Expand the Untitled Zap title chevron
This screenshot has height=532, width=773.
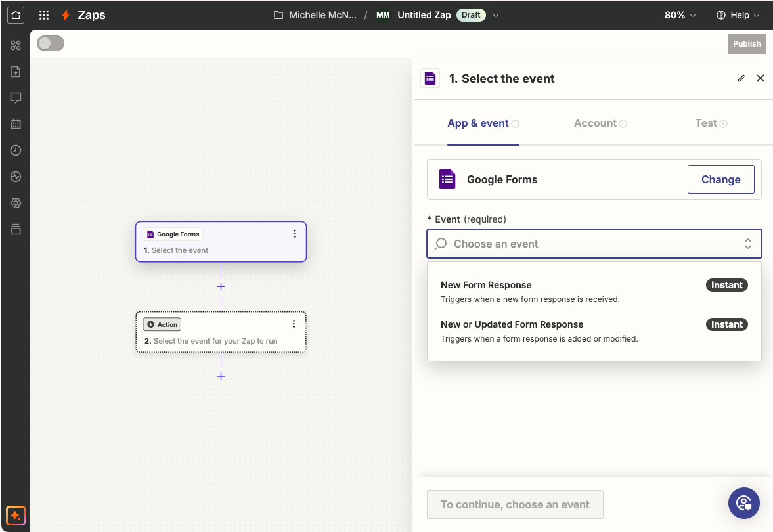coord(496,15)
